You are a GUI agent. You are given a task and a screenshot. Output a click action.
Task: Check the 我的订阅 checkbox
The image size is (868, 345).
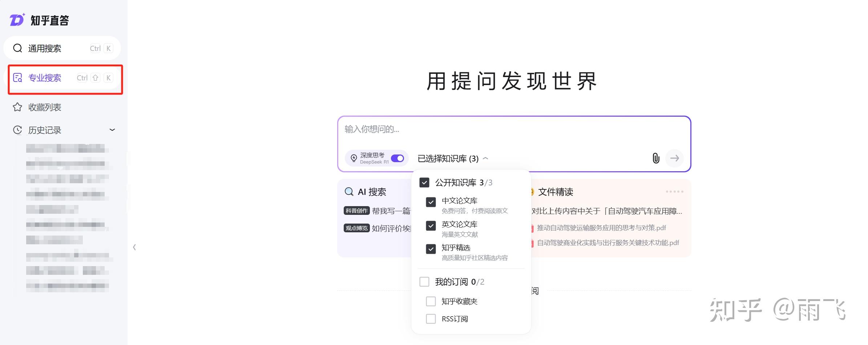click(424, 282)
